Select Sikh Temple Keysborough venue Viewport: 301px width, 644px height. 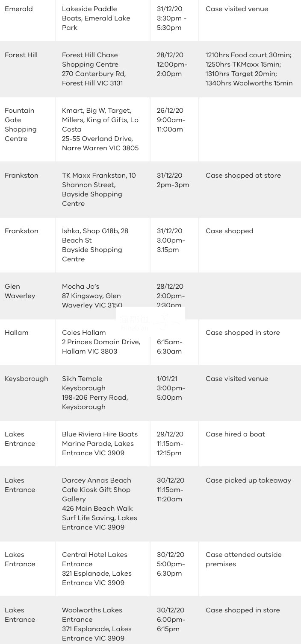pos(95,393)
